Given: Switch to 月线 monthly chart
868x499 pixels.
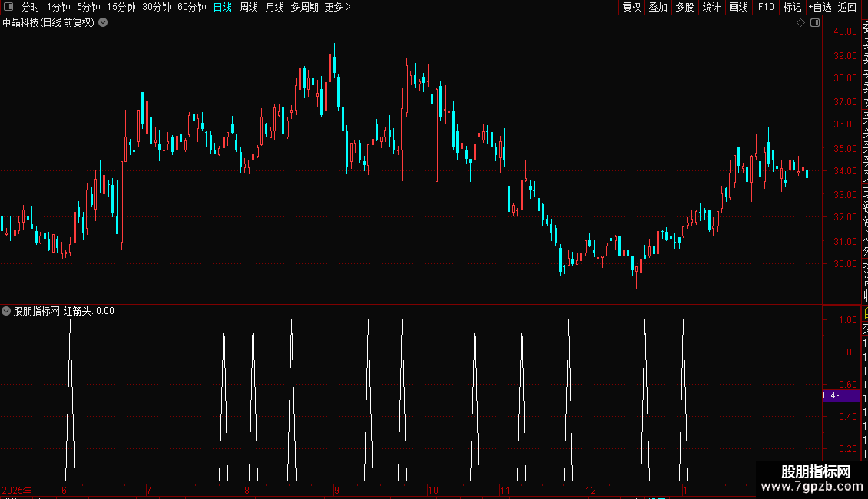Looking at the screenshot, I should pyautogui.click(x=274, y=7).
